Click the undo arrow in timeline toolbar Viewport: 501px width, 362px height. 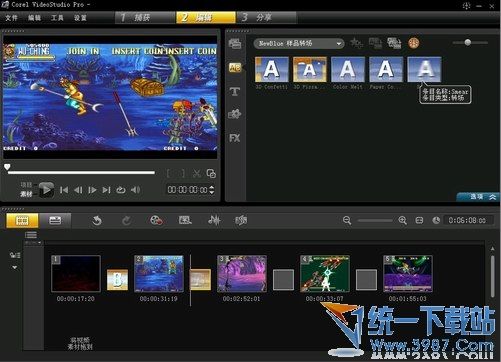pos(97,220)
